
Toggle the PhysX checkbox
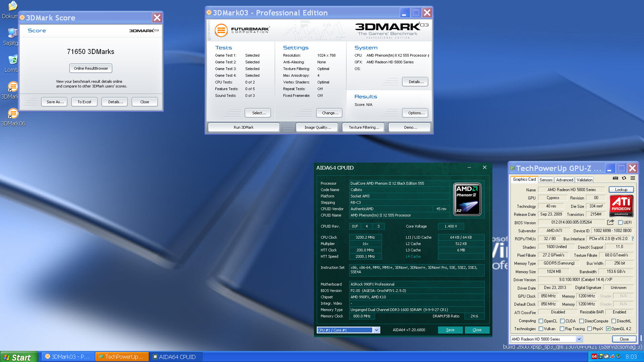click(x=589, y=329)
